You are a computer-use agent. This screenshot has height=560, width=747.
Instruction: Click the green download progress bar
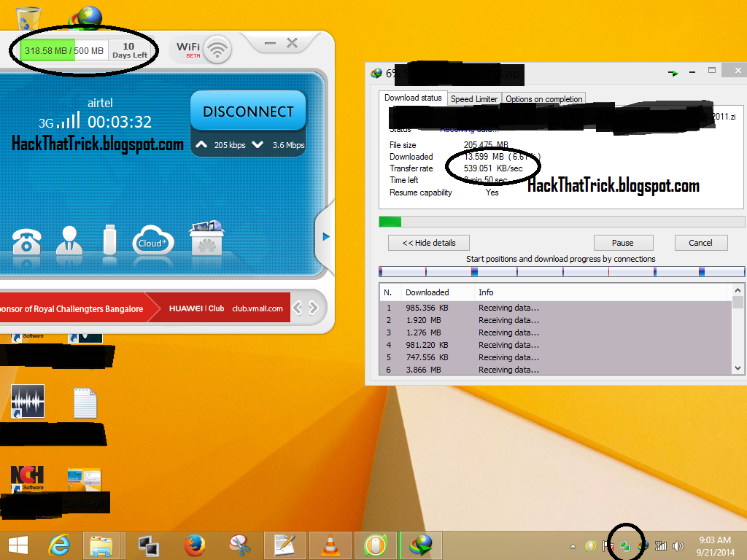tap(561, 222)
